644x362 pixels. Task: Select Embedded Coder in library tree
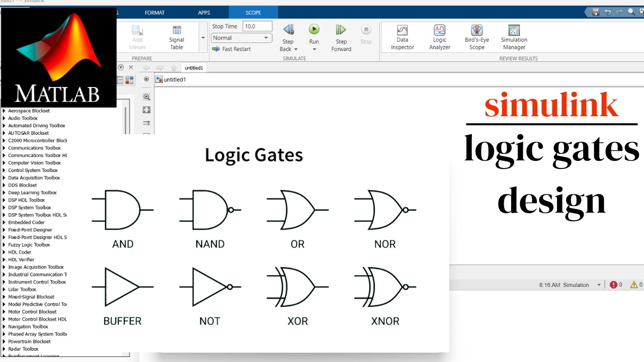pyautogui.click(x=26, y=222)
